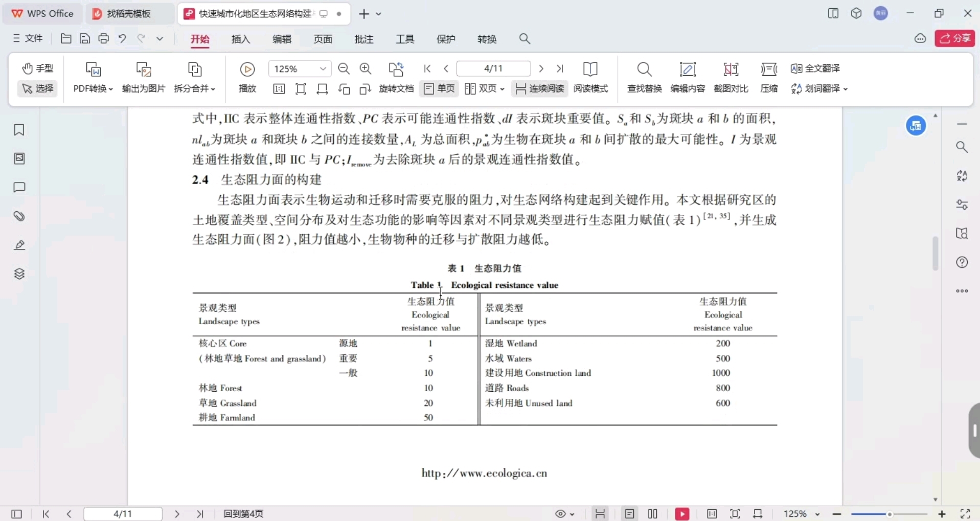Click the open folder icon
980x521 pixels.
66,38
